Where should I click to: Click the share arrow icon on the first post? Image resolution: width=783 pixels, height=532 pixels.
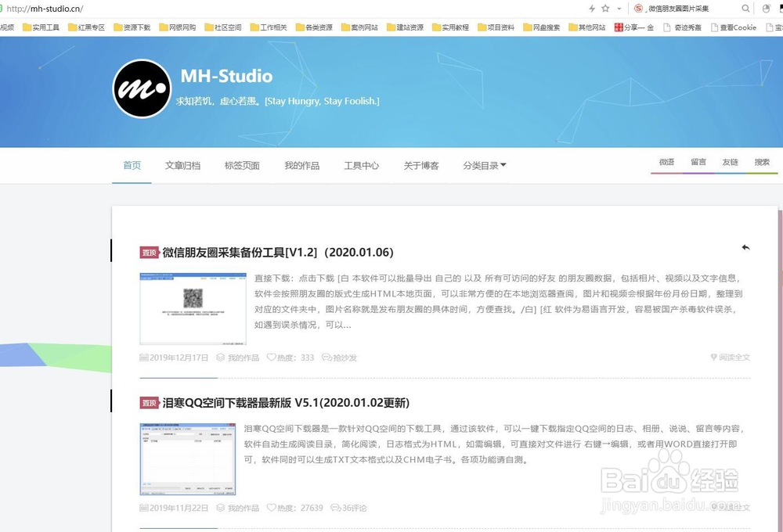(745, 247)
